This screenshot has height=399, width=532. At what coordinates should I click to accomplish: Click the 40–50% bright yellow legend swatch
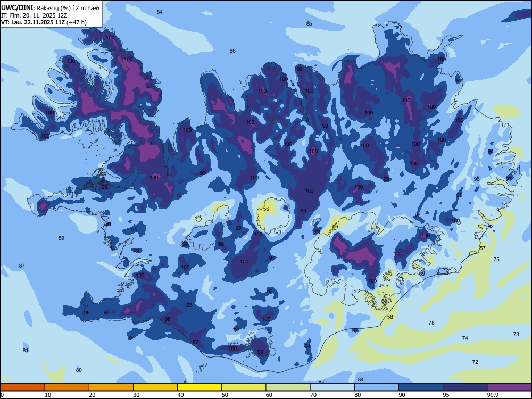click(199, 387)
